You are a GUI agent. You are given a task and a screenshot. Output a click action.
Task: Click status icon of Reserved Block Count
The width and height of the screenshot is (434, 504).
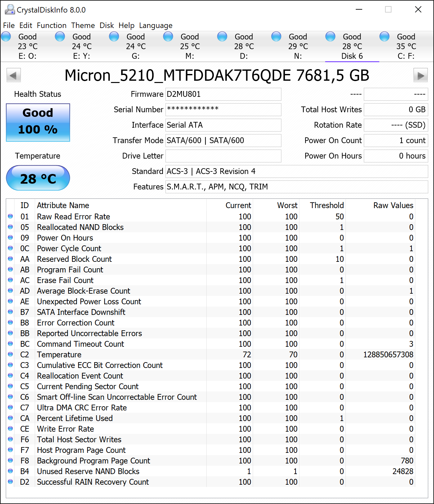click(x=10, y=259)
